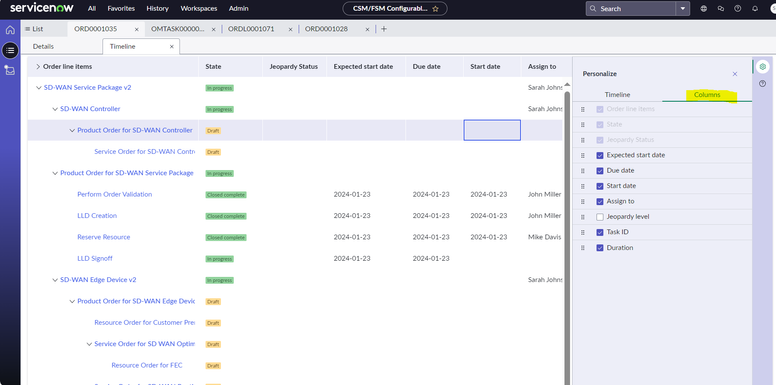This screenshot has width=776, height=385.
Task: Uncheck the Due date column checkbox
Action: (600, 171)
